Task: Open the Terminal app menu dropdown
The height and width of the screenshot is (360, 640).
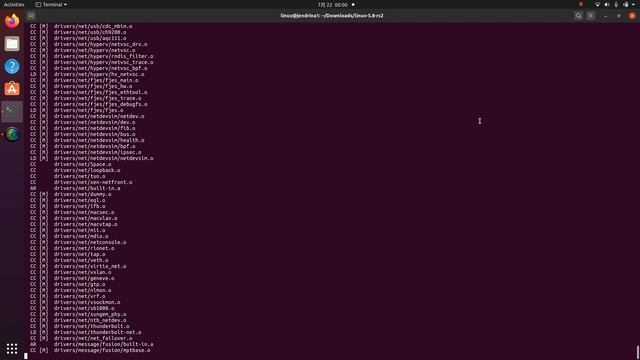Action: tap(51, 4)
